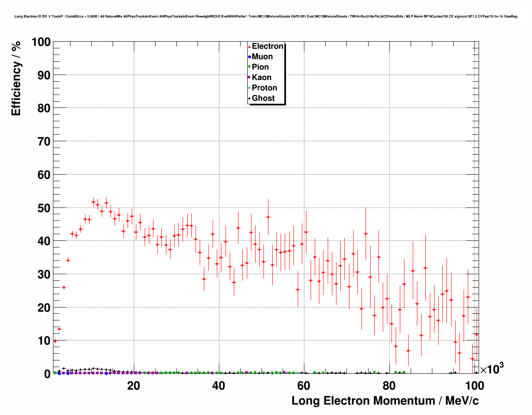
Task: Select the Long Electron Momentum x-axis title
Action: click(x=385, y=401)
